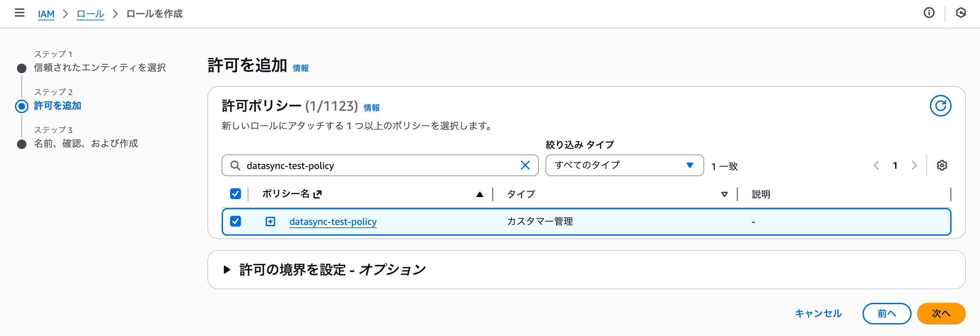Click into the policy search field

coord(381,166)
